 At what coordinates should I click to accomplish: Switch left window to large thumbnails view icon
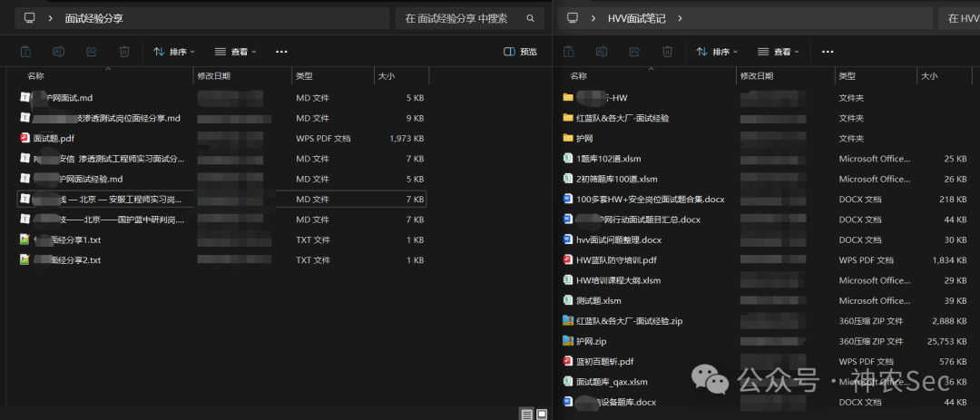(x=542, y=414)
